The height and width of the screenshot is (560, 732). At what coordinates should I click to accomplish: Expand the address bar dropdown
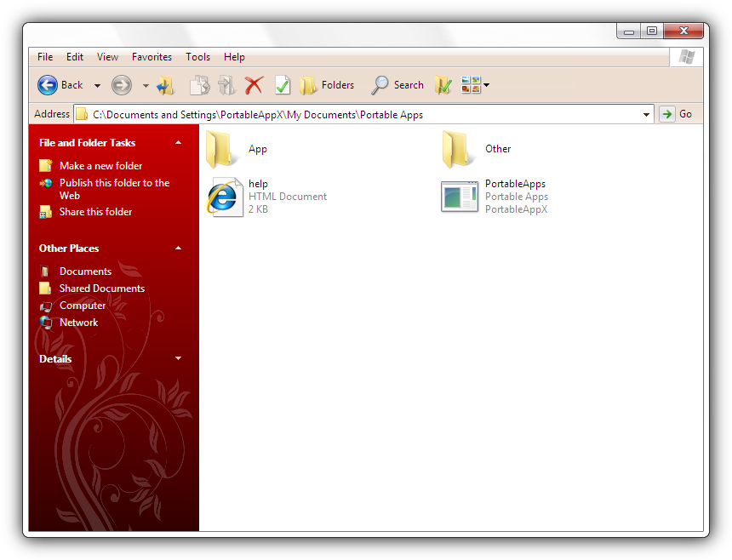click(646, 115)
